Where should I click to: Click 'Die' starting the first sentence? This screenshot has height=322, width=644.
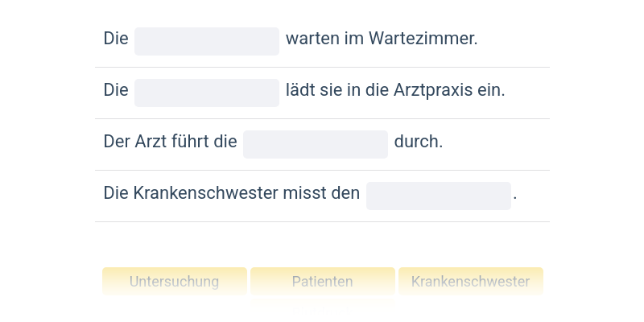pos(116,39)
